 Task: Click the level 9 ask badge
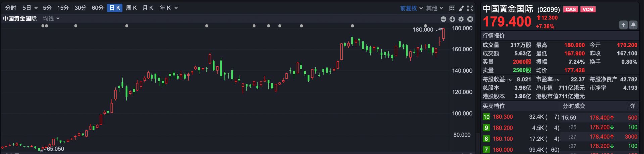point(486,127)
